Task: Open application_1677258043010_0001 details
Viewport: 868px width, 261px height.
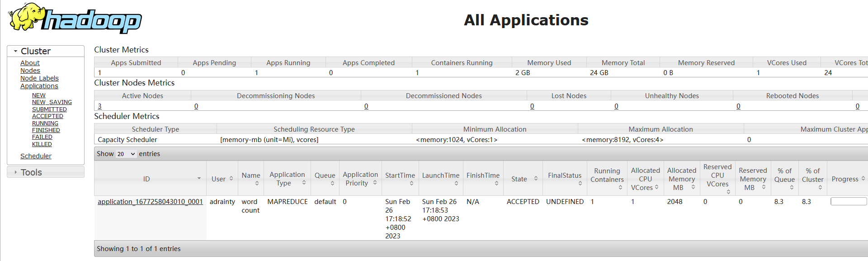Action: tap(150, 202)
